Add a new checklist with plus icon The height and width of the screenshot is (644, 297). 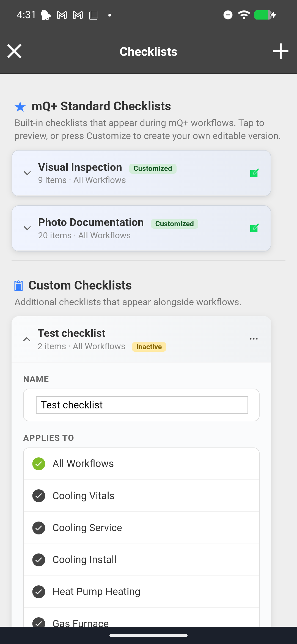coord(280,51)
